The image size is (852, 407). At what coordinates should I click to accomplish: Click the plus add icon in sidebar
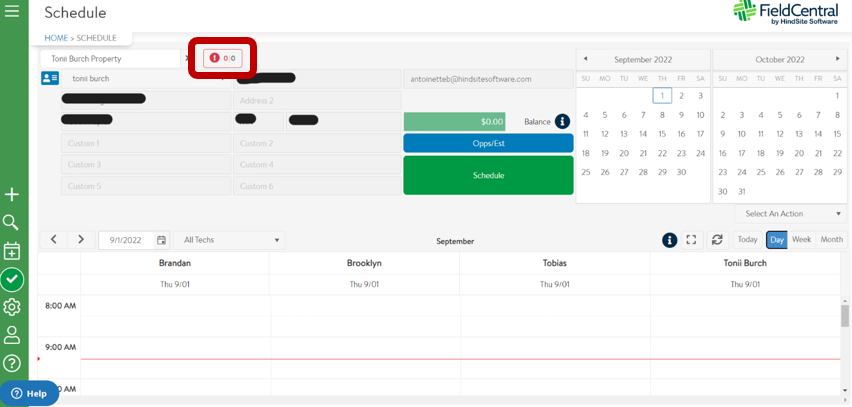click(12, 194)
